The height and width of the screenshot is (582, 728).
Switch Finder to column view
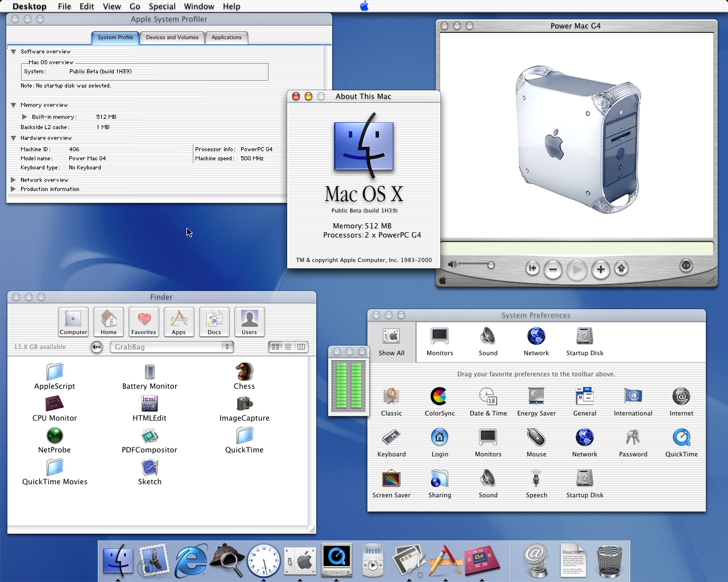tap(301, 347)
